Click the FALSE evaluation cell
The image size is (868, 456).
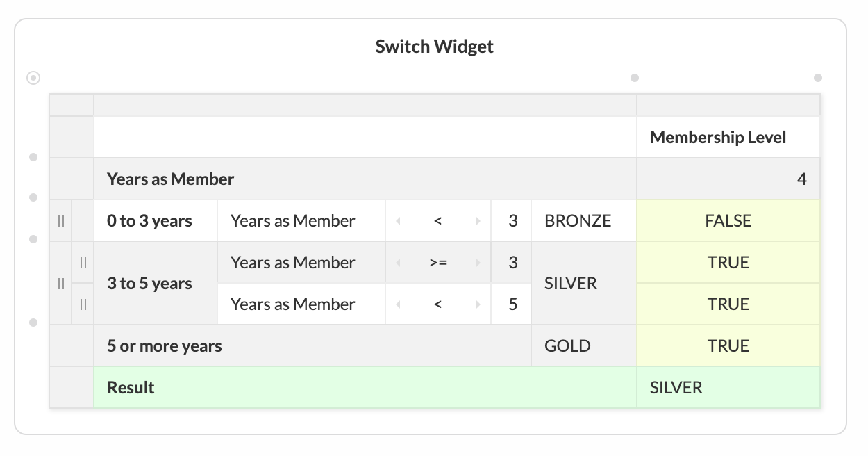click(728, 221)
